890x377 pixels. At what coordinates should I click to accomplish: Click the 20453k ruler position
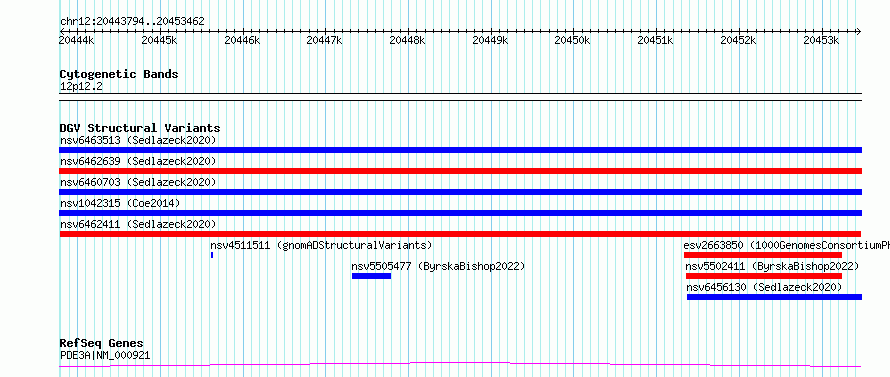point(821,40)
